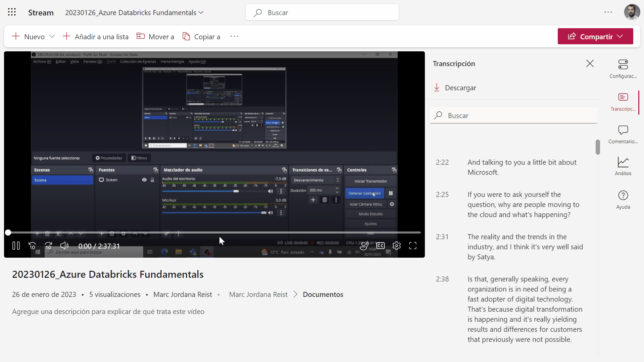Image resolution: width=644 pixels, height=362 pixels.
Task: Pause the video playback
Action: click(16, 246)
